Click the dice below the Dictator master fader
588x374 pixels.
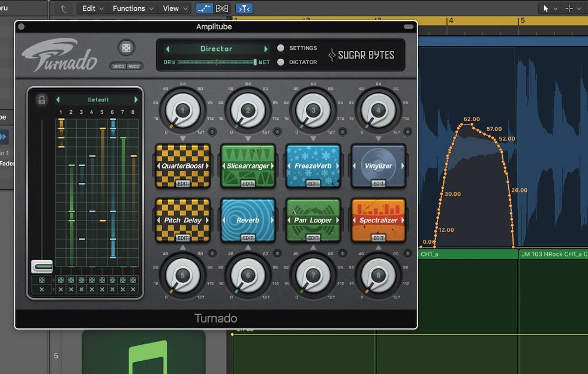click(41, 280)
